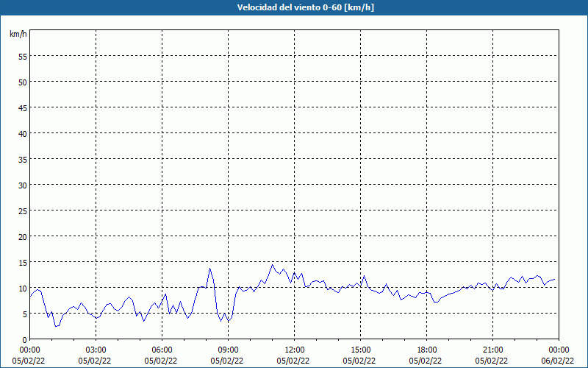The image size is (588, 368).
Task: Click the y-axis label "50"
Action: coord(23,82)
